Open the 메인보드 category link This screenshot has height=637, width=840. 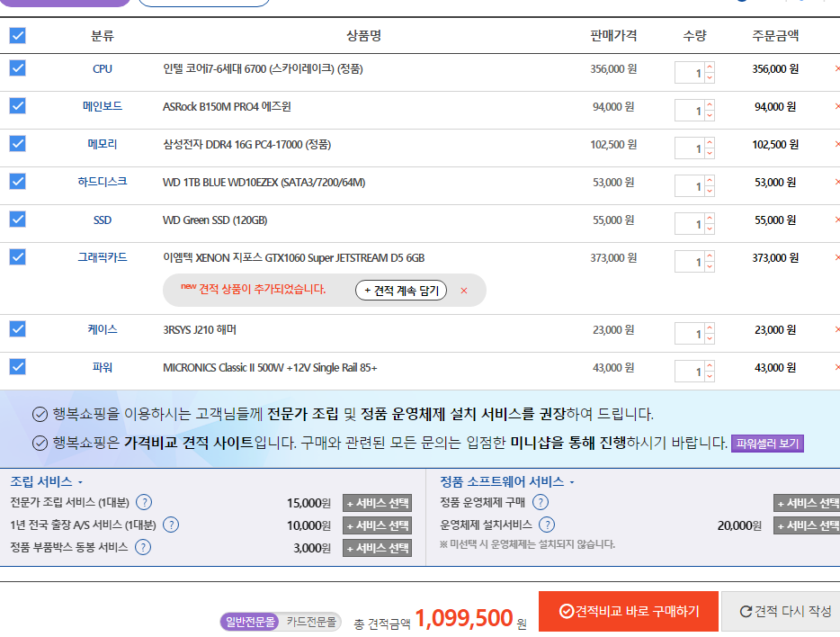click(x=103, y=106)
